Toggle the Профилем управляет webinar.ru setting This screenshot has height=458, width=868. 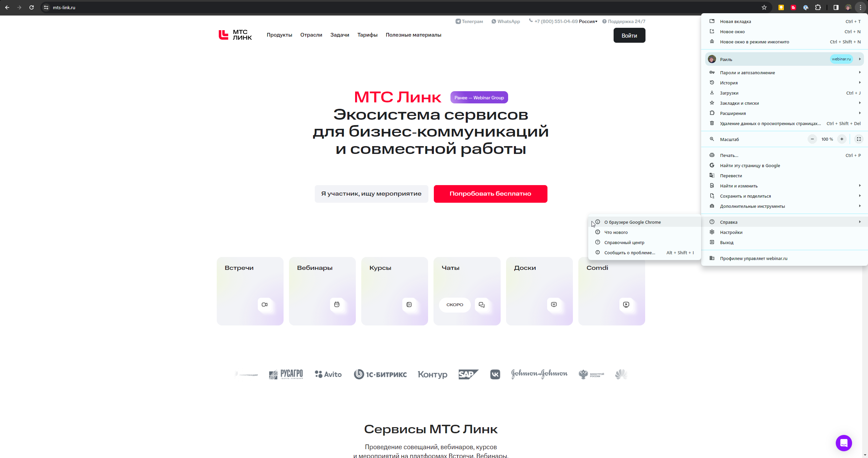(754, 258)
